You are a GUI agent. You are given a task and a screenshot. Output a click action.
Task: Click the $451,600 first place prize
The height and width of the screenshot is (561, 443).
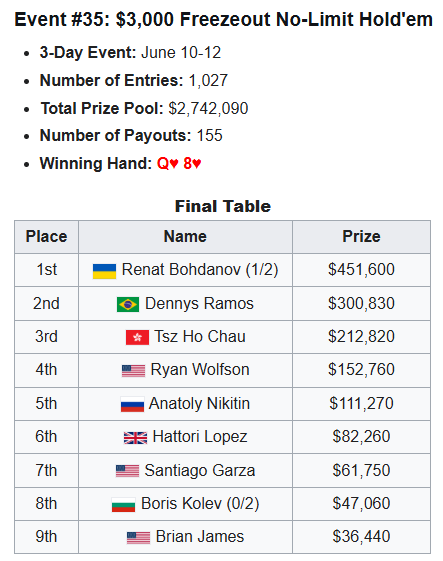(361, 269)
